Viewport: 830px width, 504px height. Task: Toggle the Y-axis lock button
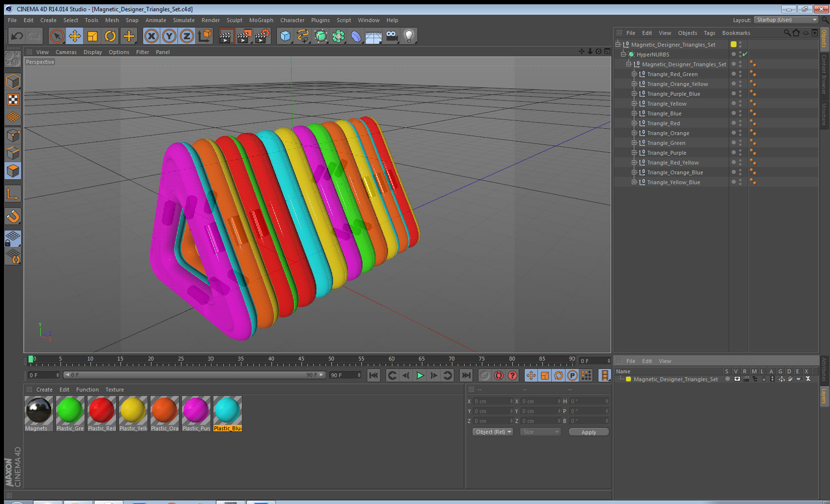169,36
